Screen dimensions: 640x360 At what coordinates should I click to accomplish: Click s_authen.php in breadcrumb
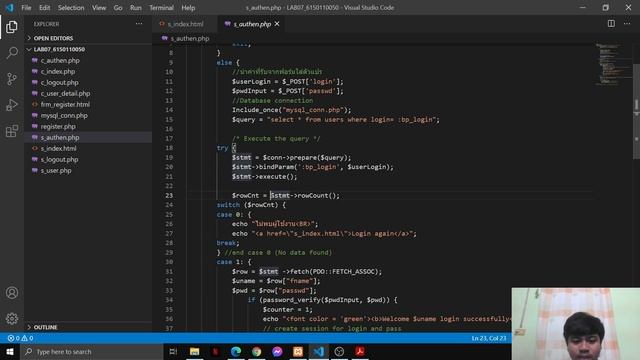click(x=190, y=38)
